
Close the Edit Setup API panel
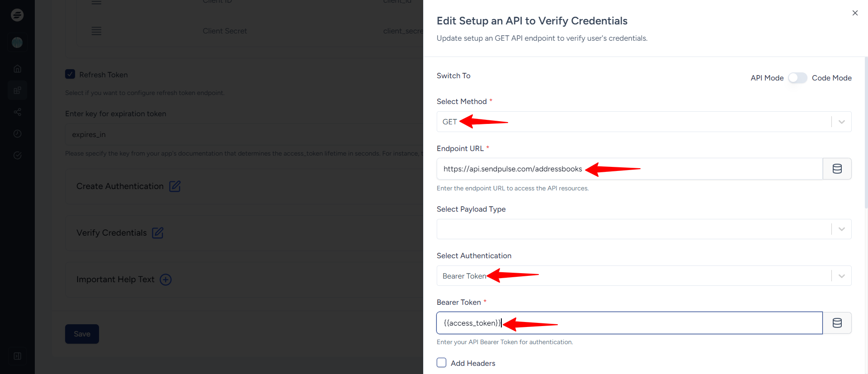pyautogui.click(x=855, y=13)
